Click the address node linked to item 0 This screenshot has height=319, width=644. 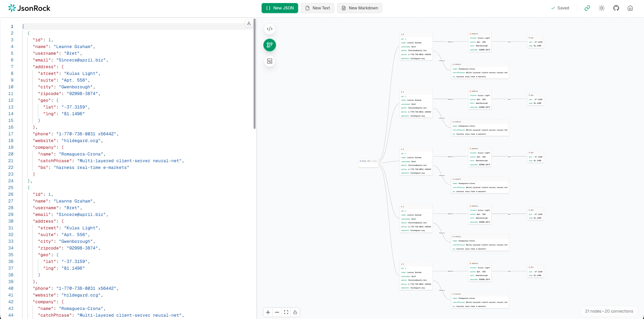(x=480, y=42)
